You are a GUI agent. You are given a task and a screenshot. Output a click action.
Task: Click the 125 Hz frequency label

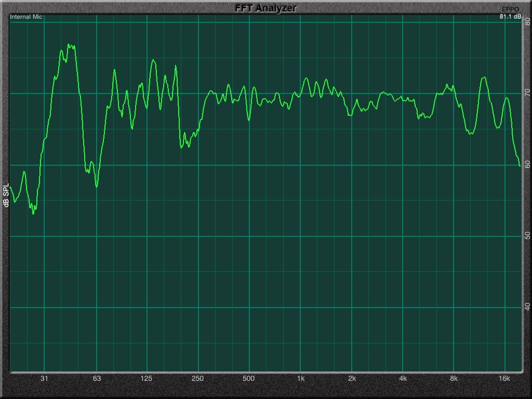click(146, 378)
